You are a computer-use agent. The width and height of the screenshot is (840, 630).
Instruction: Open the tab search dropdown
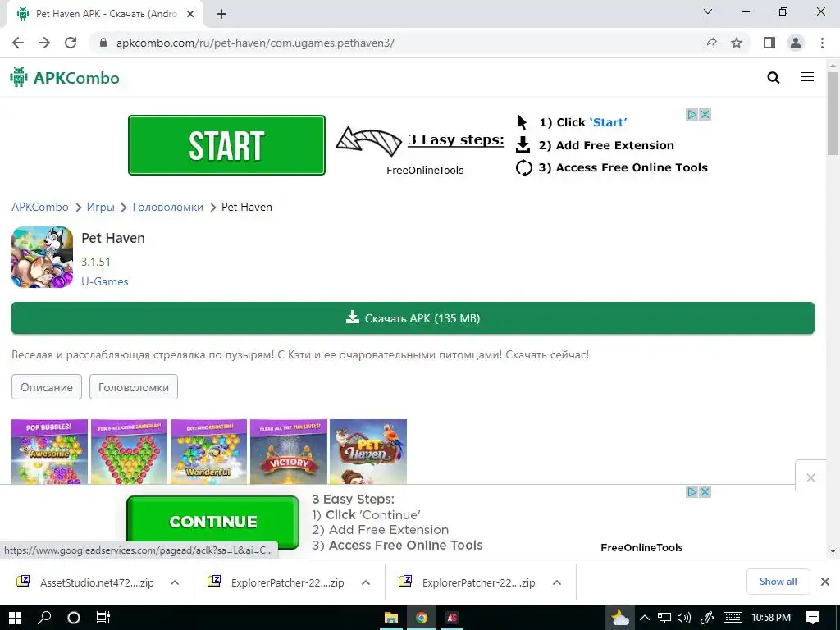(708, 11)
